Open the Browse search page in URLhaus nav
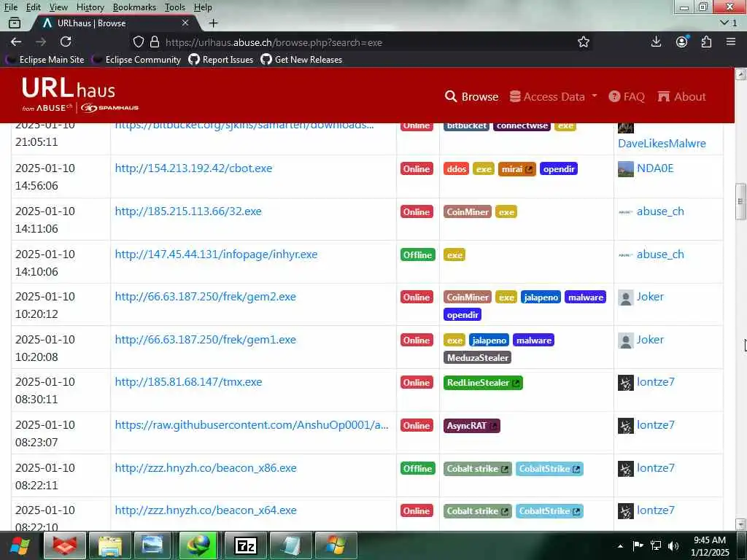747x560 pixels. click(472, 97)
